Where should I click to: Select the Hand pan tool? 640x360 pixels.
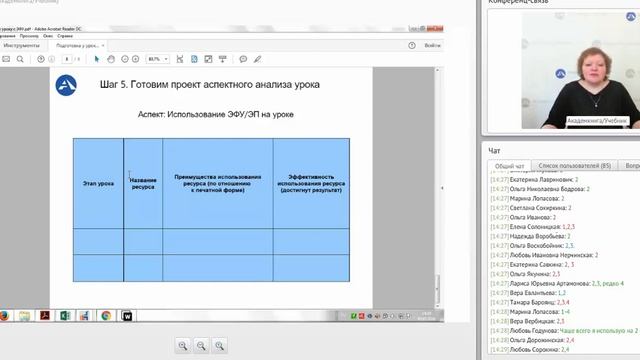pos(111,59)
